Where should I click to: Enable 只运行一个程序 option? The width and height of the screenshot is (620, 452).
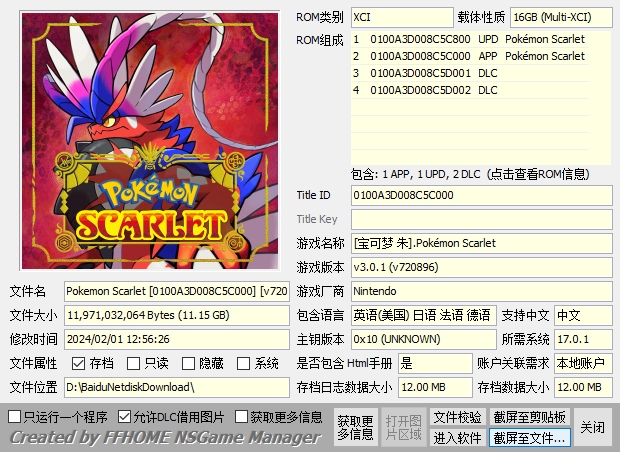pyautogui.click(x=15, y=416)
